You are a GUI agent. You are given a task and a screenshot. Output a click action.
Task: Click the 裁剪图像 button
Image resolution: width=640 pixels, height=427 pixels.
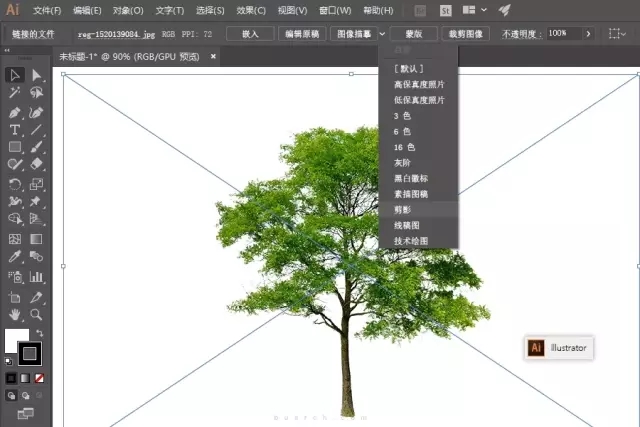click(464, 34)
